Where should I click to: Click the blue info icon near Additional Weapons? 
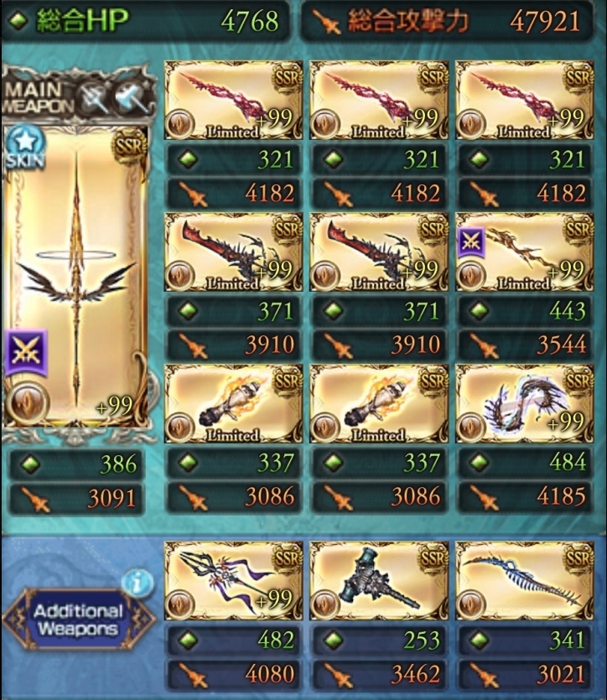point(137,582)
